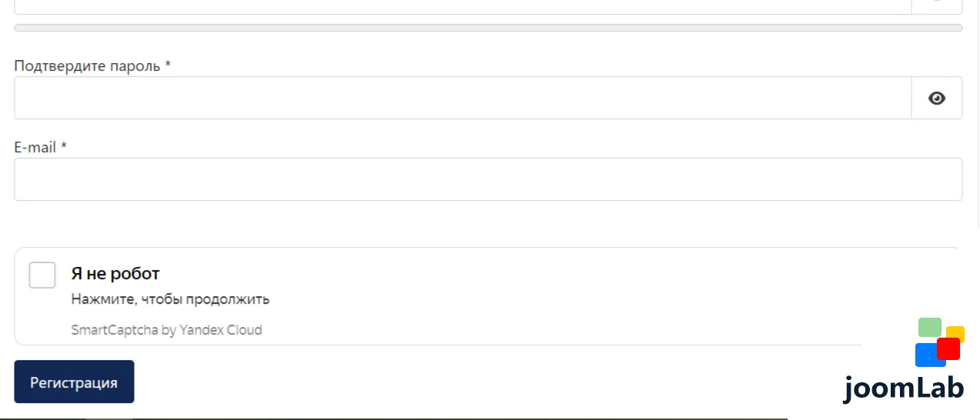Check the "Я не робот" captcha checkbox
The height and width of the screenshot is (420, 980).
click(42, 275)
